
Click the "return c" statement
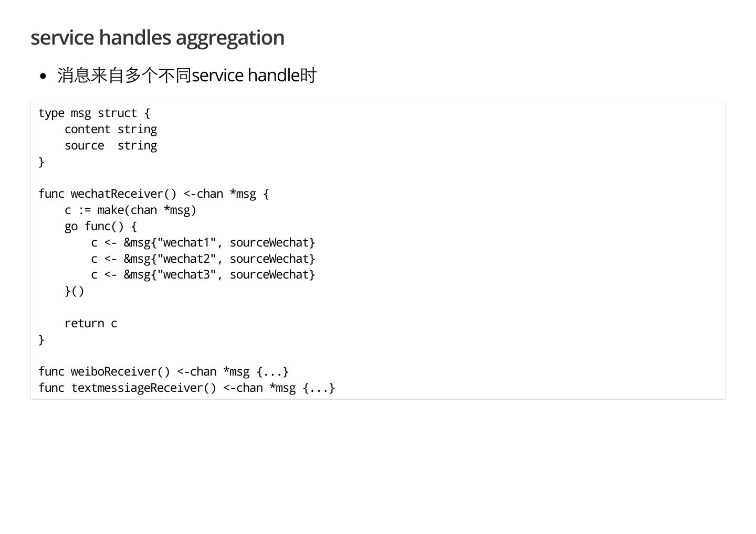[91, 324]
